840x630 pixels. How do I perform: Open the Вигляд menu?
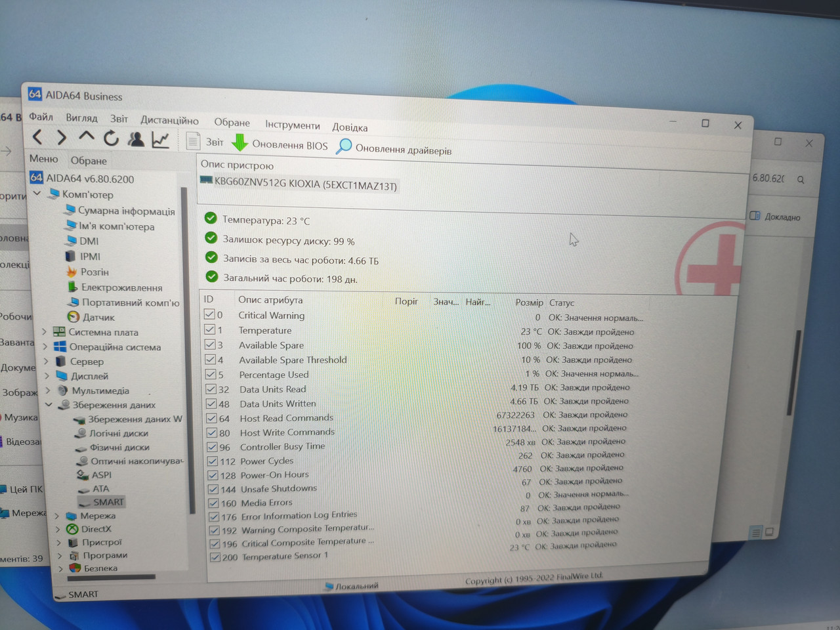pos(81,118)
